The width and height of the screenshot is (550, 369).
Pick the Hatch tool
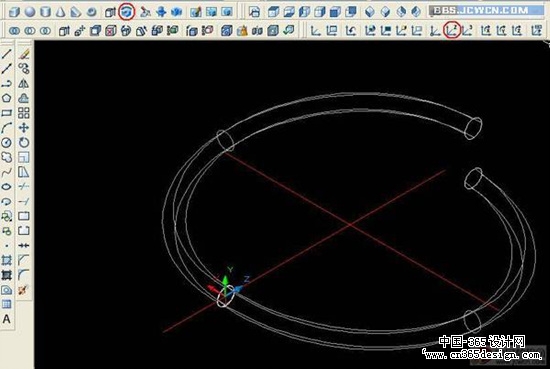[x=7, y=260]
